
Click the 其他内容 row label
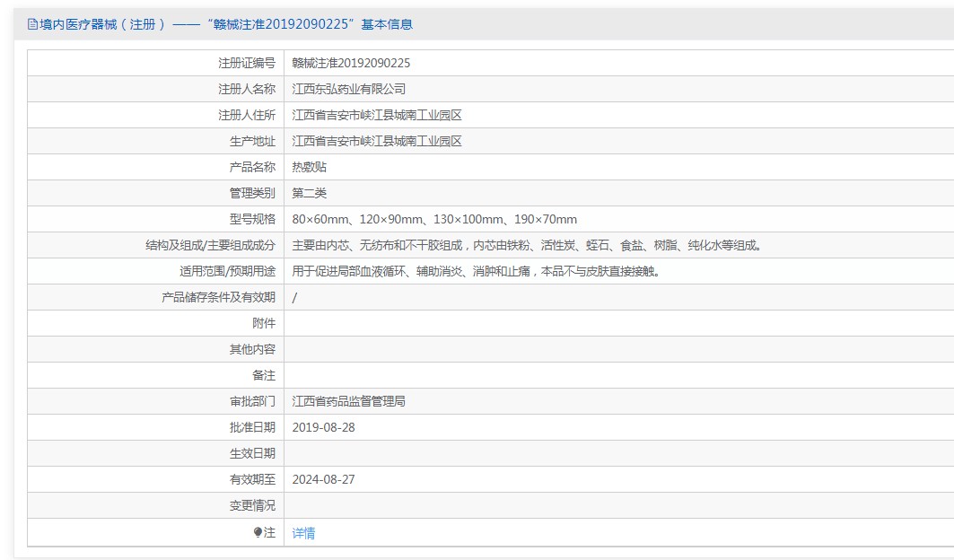click(x=252, y=349)
